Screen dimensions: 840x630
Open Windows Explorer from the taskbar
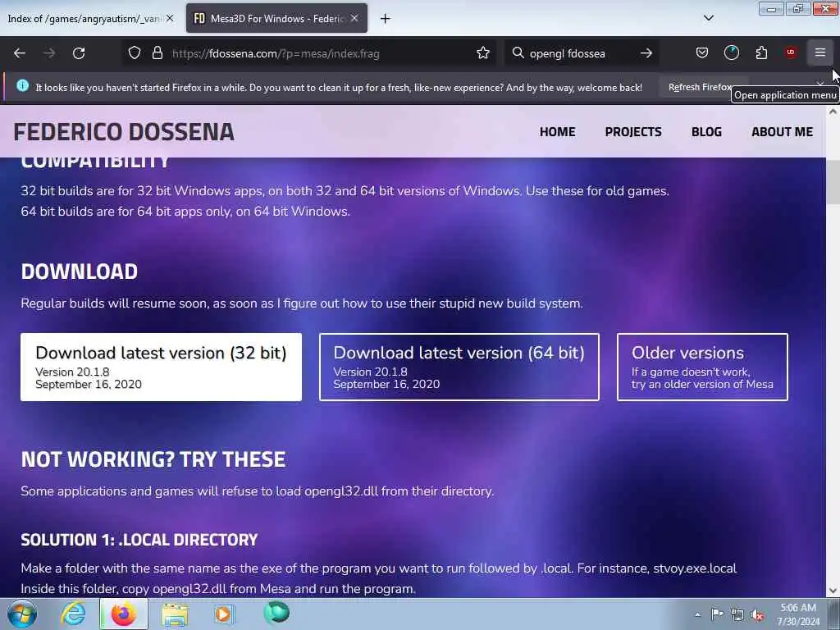[175, 614]
